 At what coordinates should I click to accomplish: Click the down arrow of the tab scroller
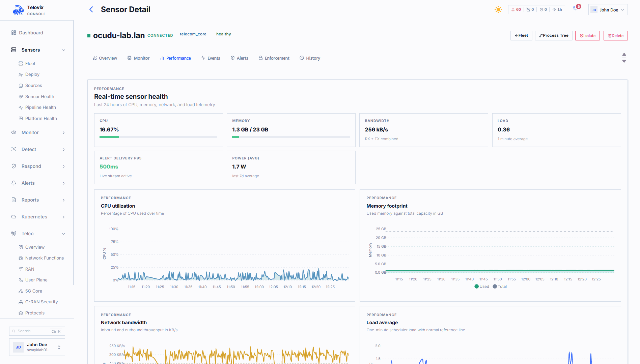click(624, 61)
